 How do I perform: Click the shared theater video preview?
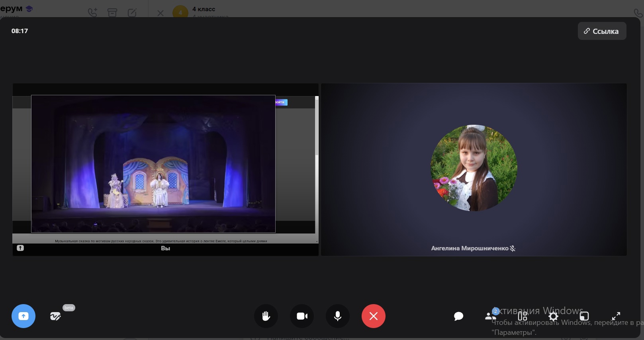pyautogui.click(x=153, y=164)
